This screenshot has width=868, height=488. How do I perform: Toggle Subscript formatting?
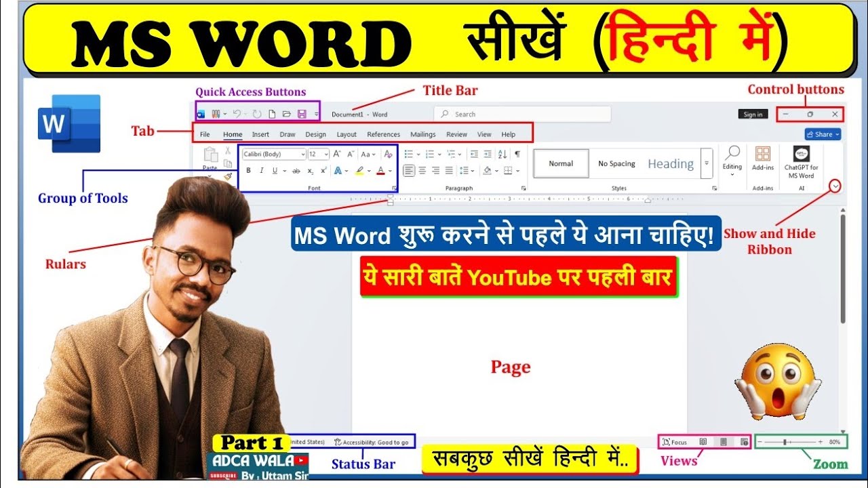[x=311, y=171]
